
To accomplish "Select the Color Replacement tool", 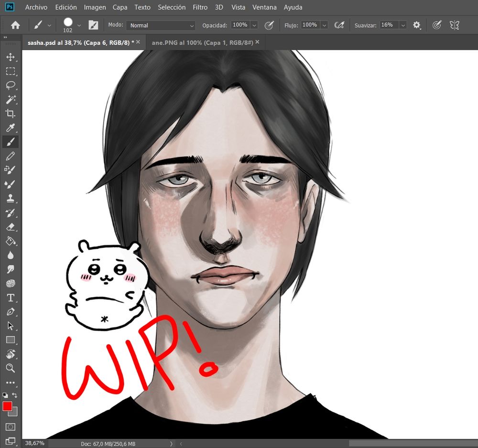I will (11, 170).
